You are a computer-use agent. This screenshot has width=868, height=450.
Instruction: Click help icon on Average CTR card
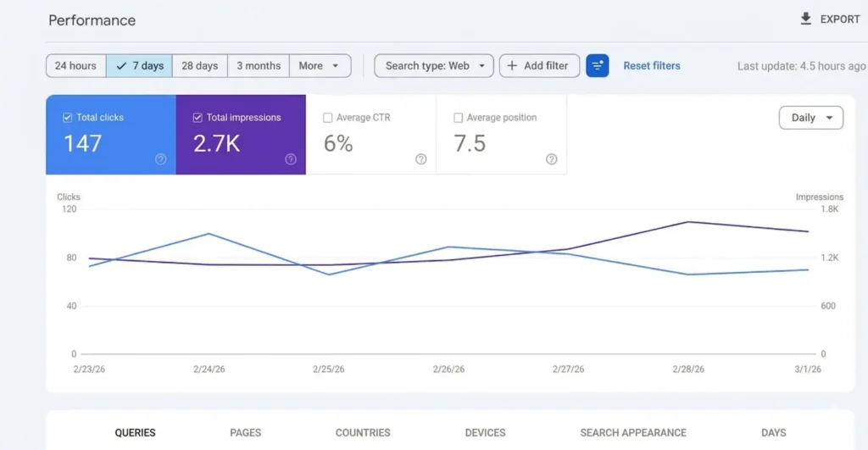[421, 159]
